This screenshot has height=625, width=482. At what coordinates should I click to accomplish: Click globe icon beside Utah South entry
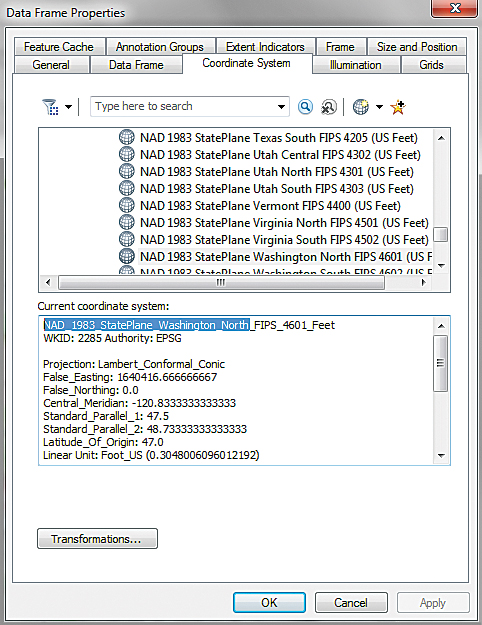(127, 189)
